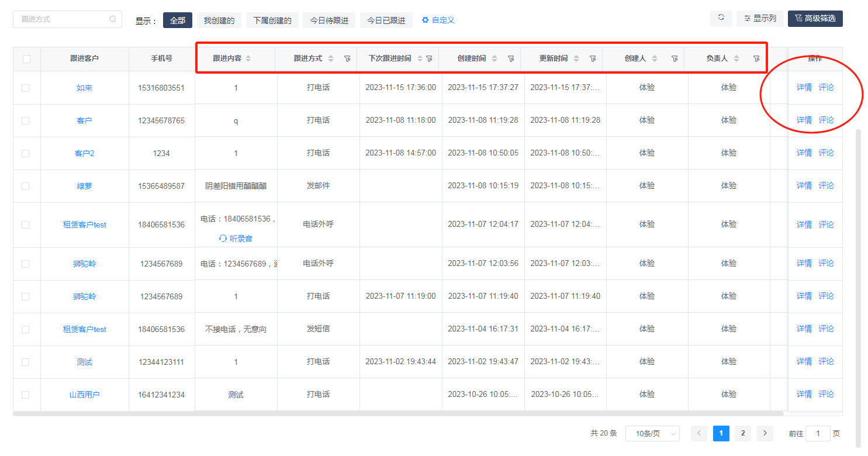Open 显示列 column display settings
This screenshot has width=868, height=456.
point(760,19)
